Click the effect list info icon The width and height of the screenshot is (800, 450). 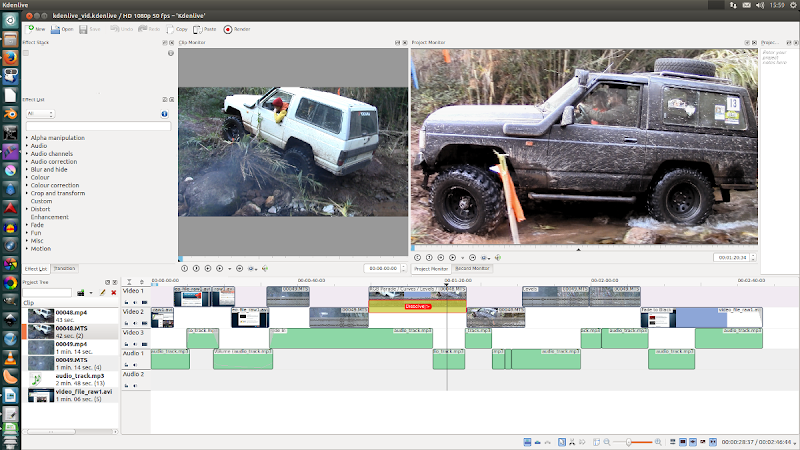[x=164, y=114]
